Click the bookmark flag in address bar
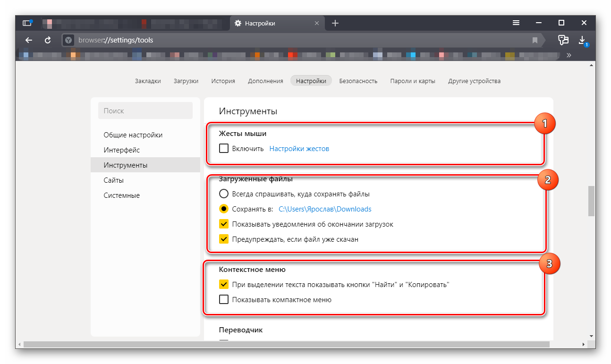This screenshot has height=364, width=611. (x=535, y=40)
